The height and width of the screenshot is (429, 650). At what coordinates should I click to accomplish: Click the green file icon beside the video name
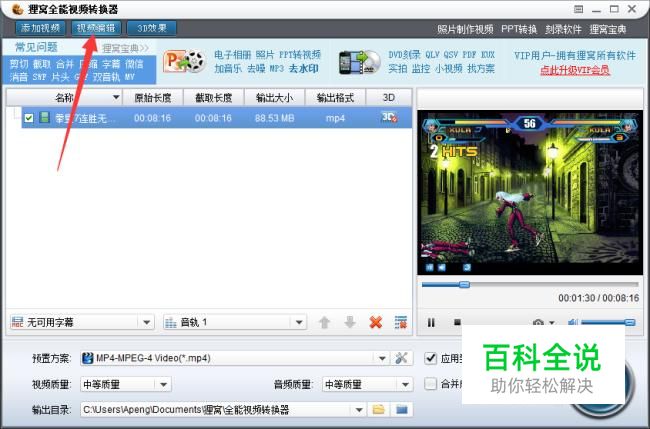coord(44,118)
